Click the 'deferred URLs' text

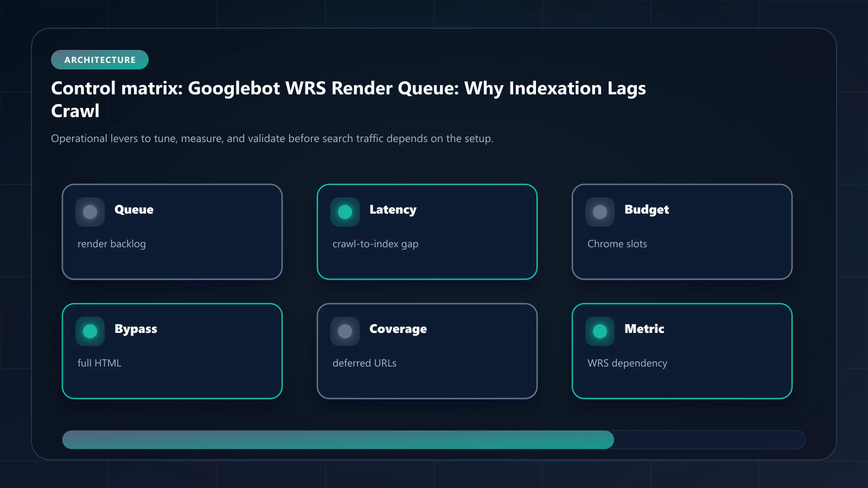tap(365, 363)
